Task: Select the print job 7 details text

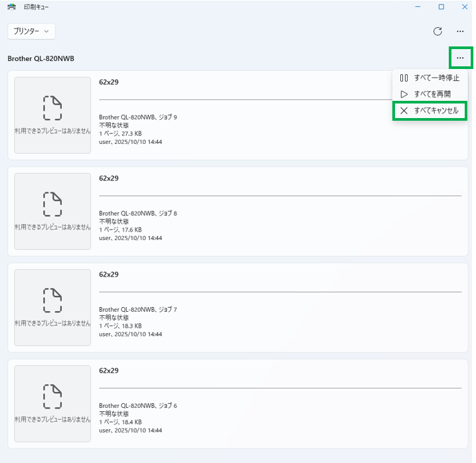Action: (138, 322)
